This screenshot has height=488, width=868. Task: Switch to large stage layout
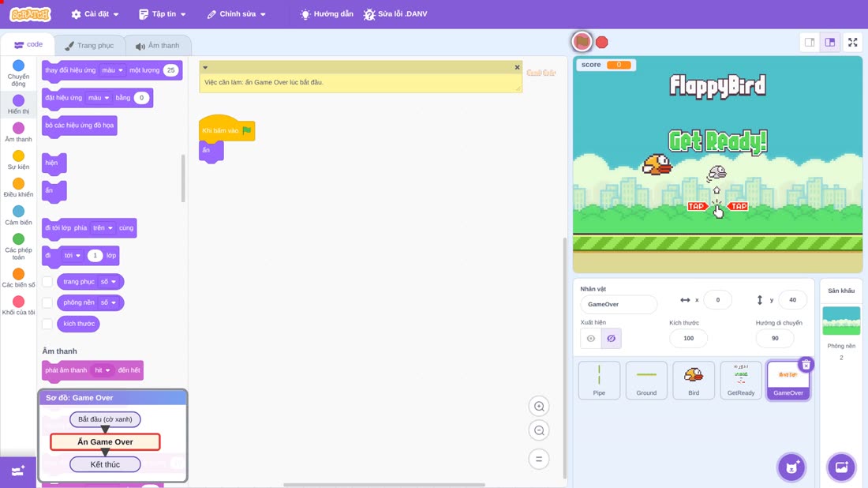(830, 42)
